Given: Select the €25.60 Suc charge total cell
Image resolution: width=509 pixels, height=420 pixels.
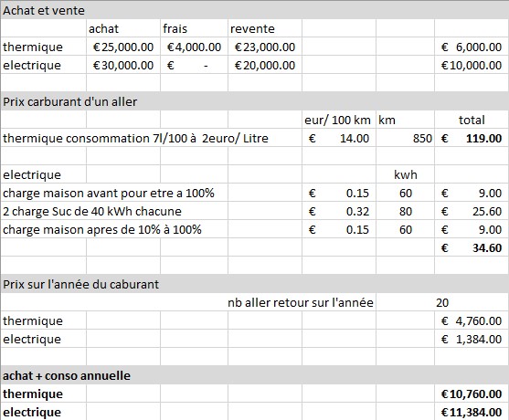Looking at the screenshot, I should (x=472, y=211).
